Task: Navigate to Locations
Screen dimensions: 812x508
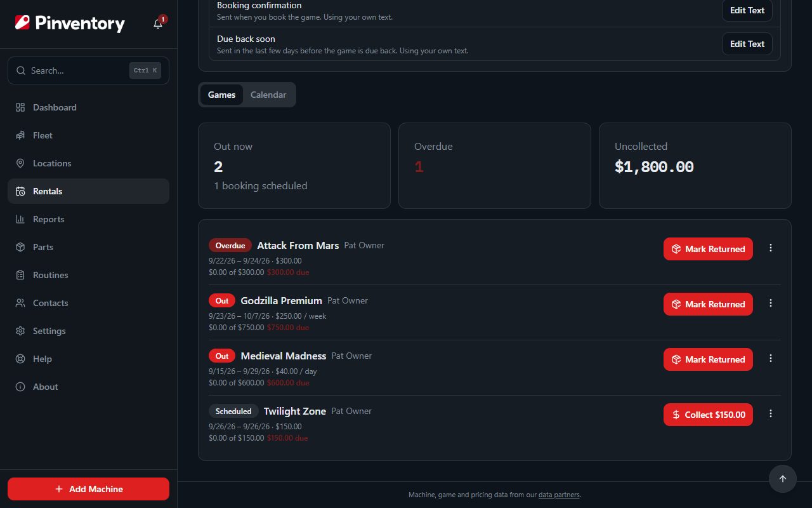Action: pos(88,163)
